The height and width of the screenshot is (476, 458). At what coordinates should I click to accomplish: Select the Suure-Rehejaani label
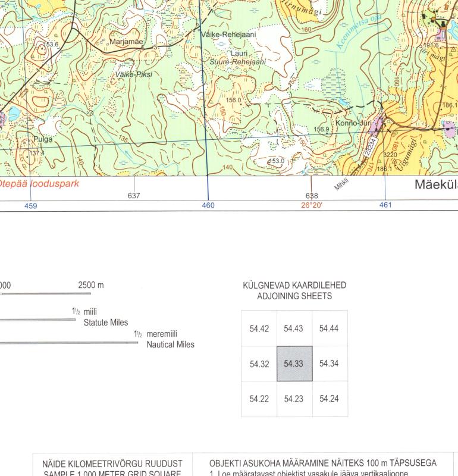click(x=238, y=62)
